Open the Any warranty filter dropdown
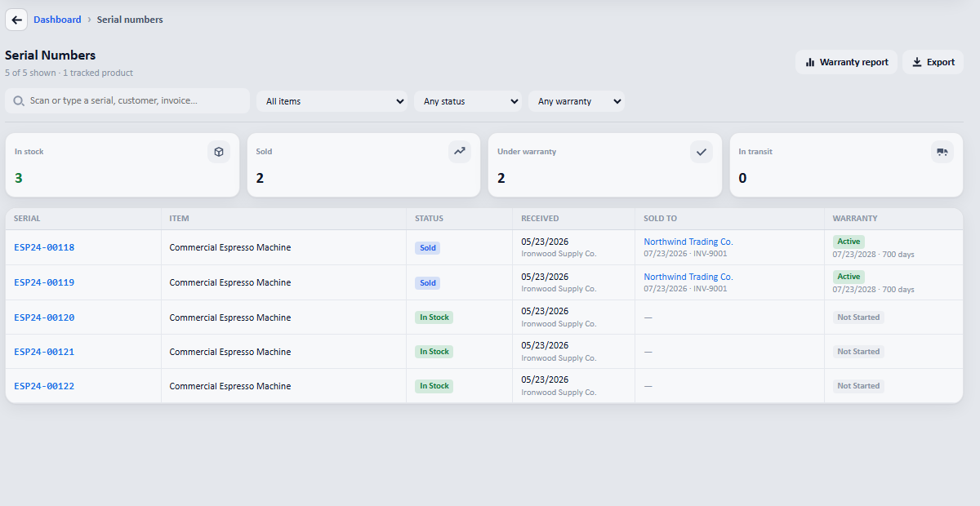980x506 pixels. [577, 101]
